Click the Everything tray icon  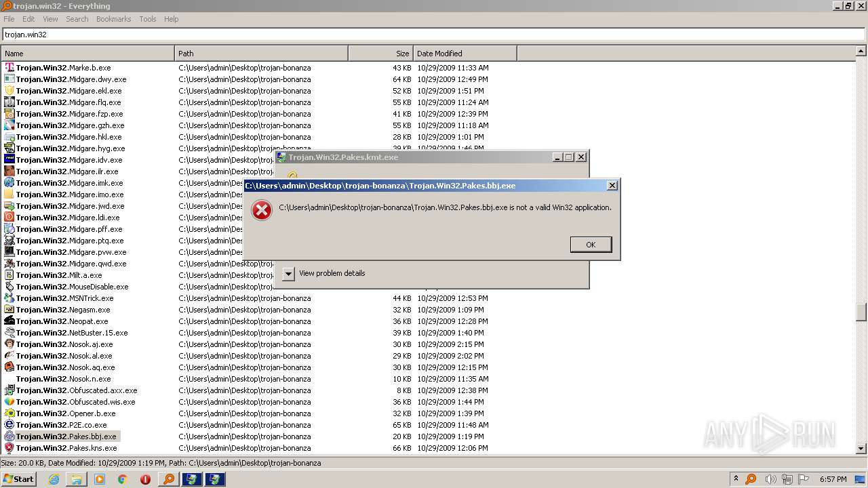(x=751, y=479)
